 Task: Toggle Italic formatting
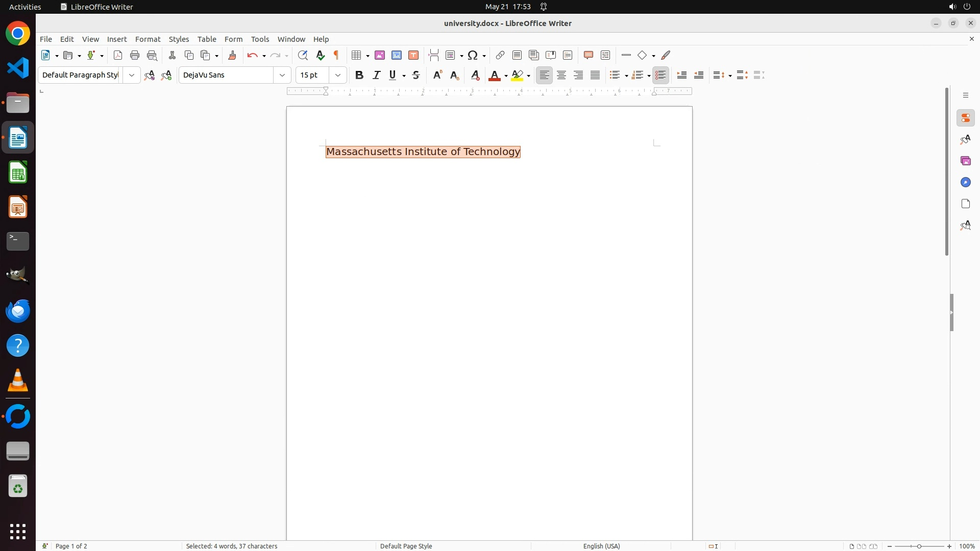(x=377, y=75)
